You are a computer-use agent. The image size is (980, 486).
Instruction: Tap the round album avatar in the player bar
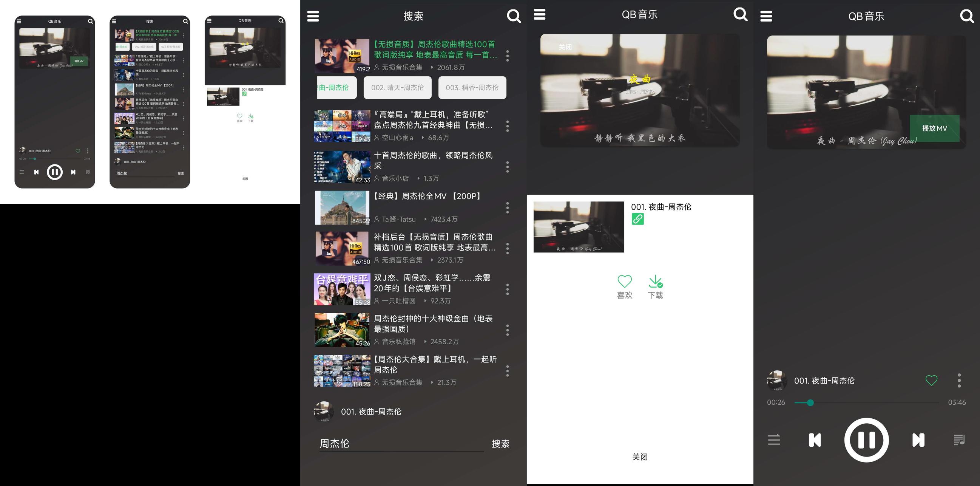(x=776, y=380)
